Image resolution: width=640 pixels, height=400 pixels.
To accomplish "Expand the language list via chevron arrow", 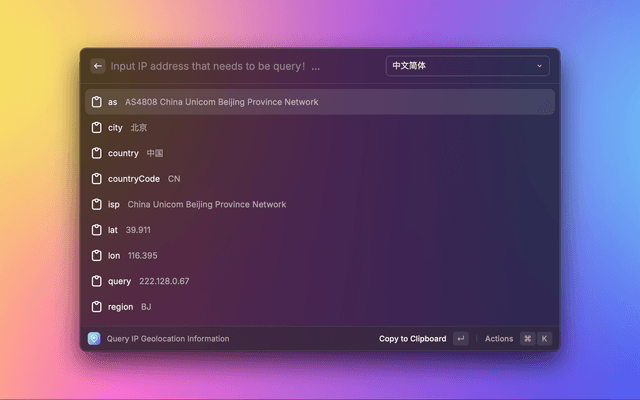I will pyautogui.click(x=539, y=66).
